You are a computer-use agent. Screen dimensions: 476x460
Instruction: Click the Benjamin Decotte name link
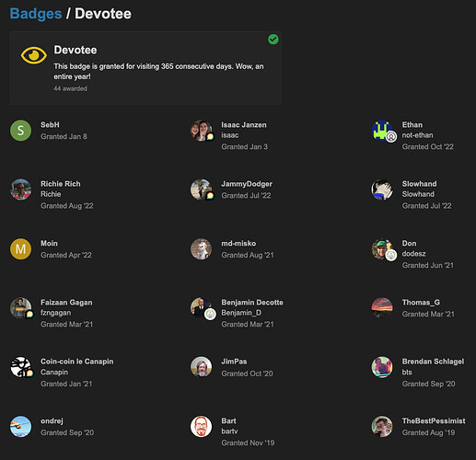pos(252,303)
